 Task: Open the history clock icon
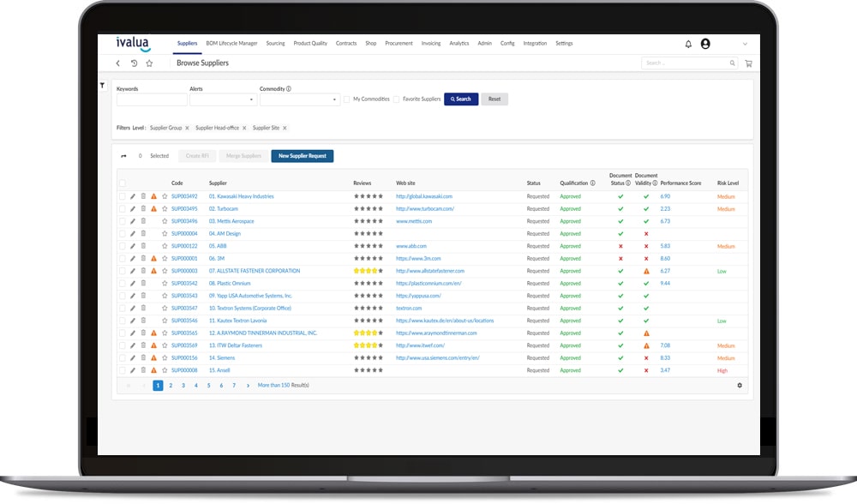[134, 63]
